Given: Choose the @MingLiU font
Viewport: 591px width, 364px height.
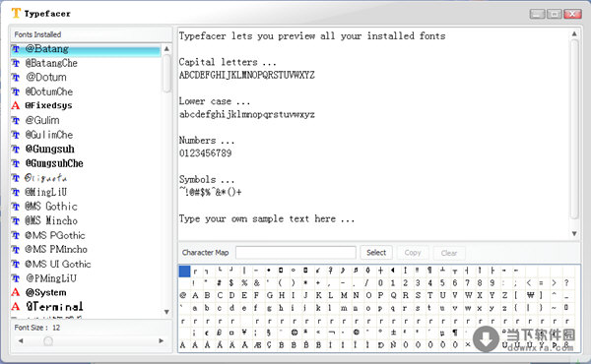Looking at the screenshot, I should click(x=46, y=192).
